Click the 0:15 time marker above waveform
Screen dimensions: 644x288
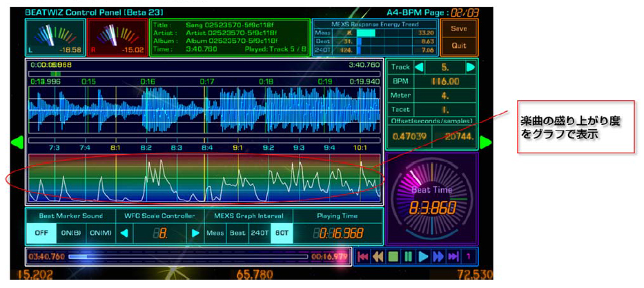pyautogui.click(x=89, y=81)
